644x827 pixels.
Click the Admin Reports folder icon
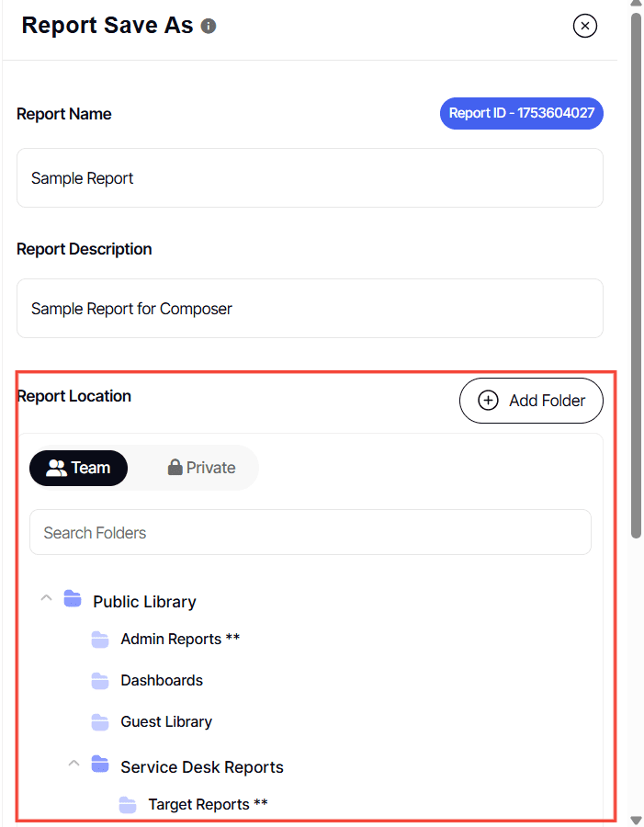click(x=100, y=640)
